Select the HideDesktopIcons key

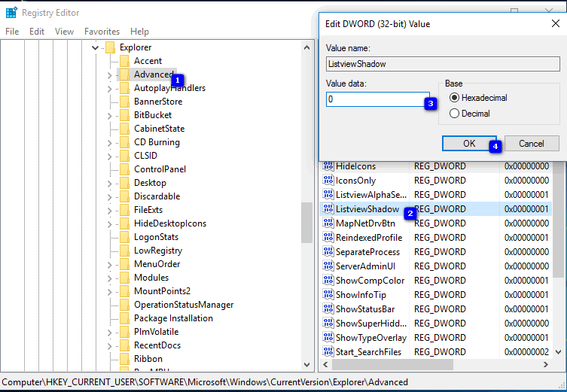point(170,223)
